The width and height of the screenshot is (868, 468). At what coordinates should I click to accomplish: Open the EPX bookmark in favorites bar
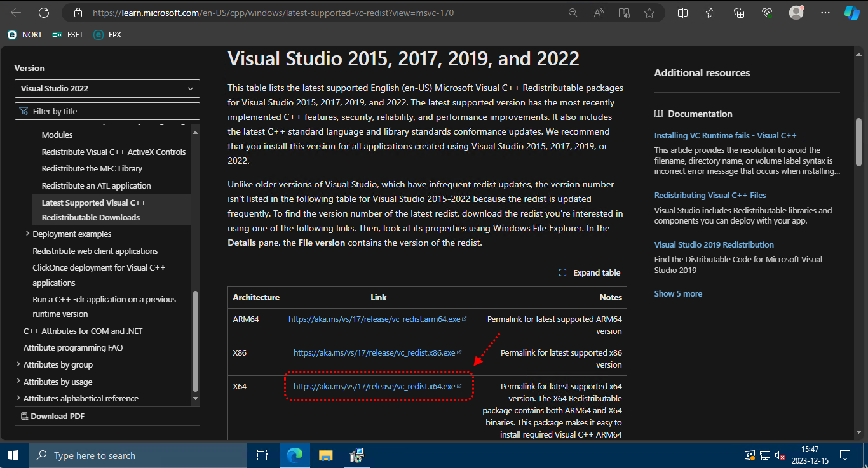[107, 35]
